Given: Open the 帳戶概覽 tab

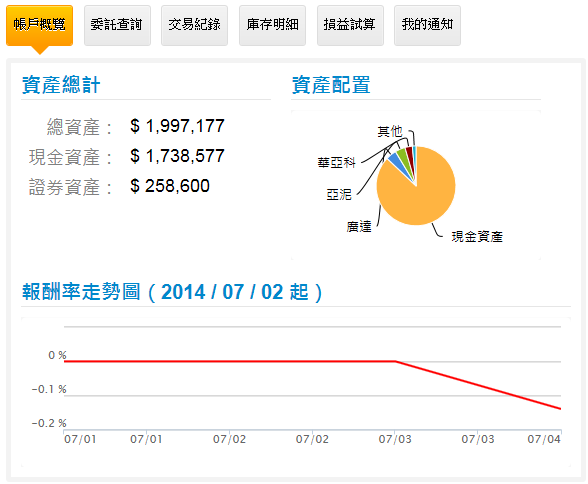Looking at the screenshot, I should (39, 25).
